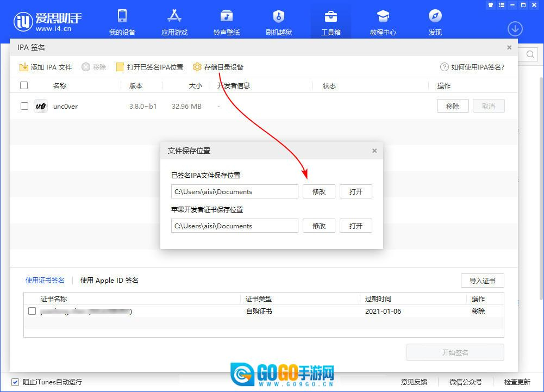Click the signed IPA save path field
The height and width of the screenshot is (392, 544).
234,191
